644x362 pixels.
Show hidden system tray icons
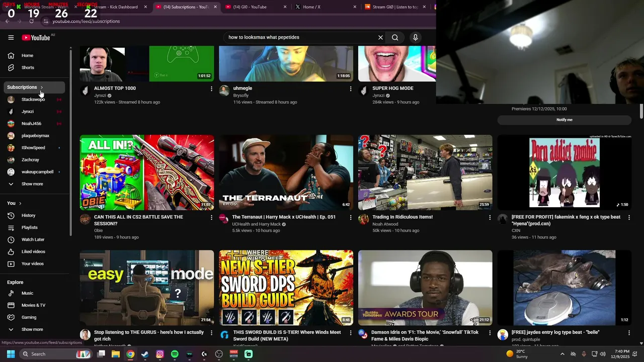click(562, 354)
